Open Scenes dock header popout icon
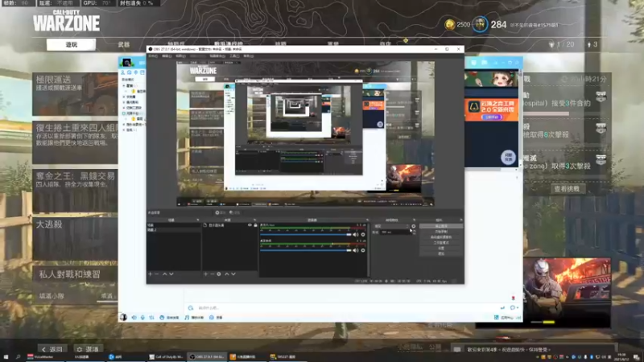Screen dimensions: 644x362 tap(197, 220)
